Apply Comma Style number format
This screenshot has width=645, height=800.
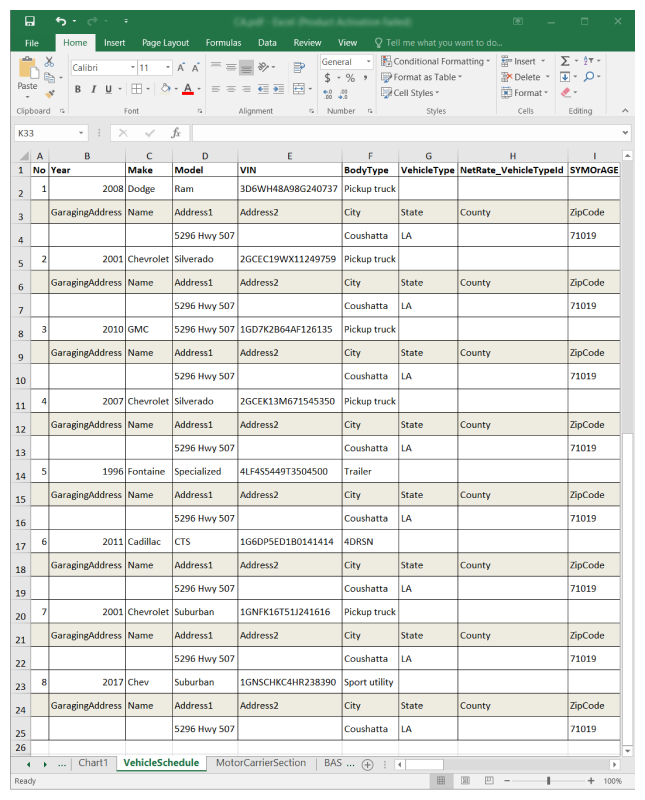click(x=365, y=78)
